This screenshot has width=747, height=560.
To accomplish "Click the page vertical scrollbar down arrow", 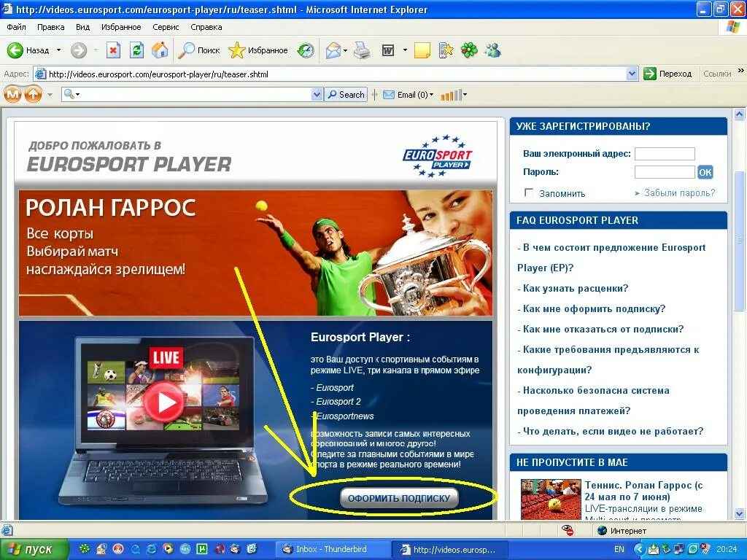I will click(x=740, y=513).
